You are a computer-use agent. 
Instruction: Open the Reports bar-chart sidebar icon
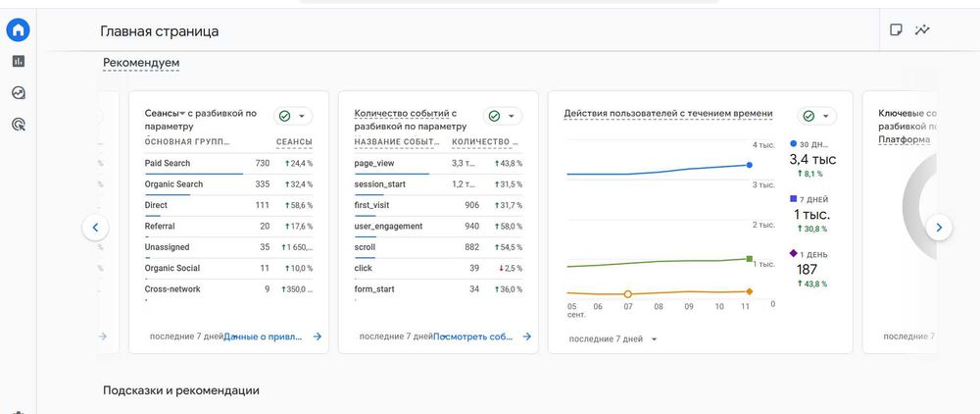click(18, 61)
